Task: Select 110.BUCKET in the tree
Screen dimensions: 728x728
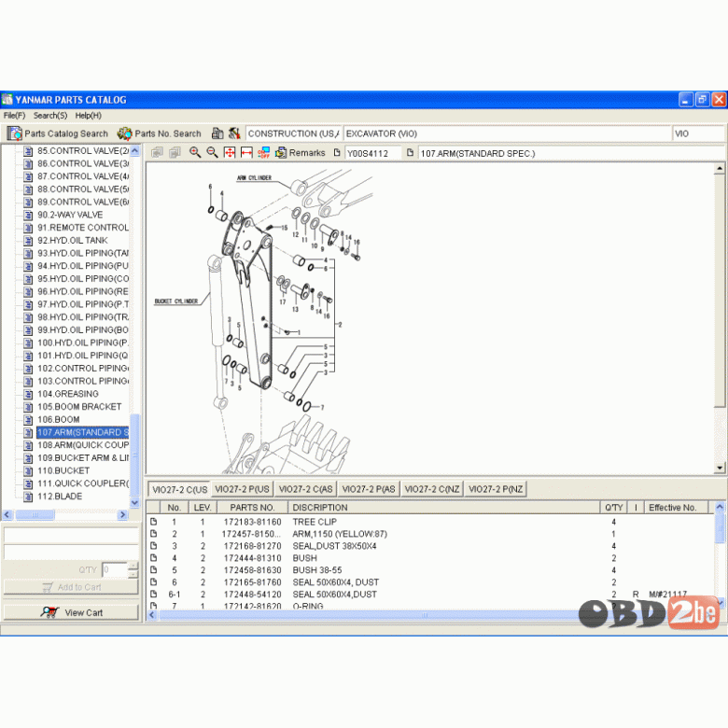Action: 63,470
